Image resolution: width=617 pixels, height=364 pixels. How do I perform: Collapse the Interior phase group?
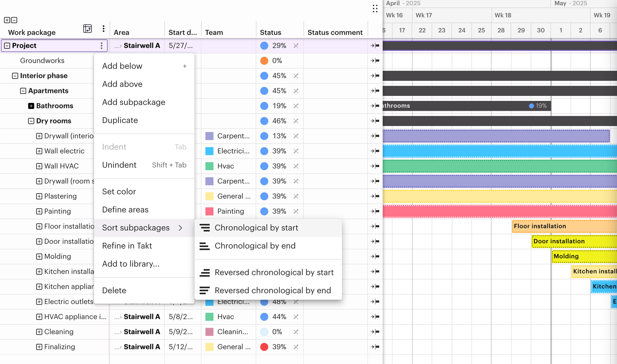point(15,76)
